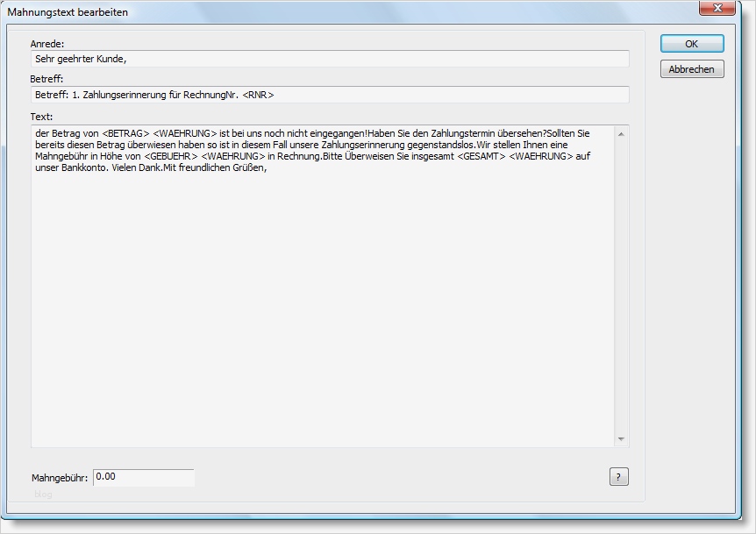756x534 pixels.
Task: Click the vertical scrollbar track beside the text
Action: [623, 281]
